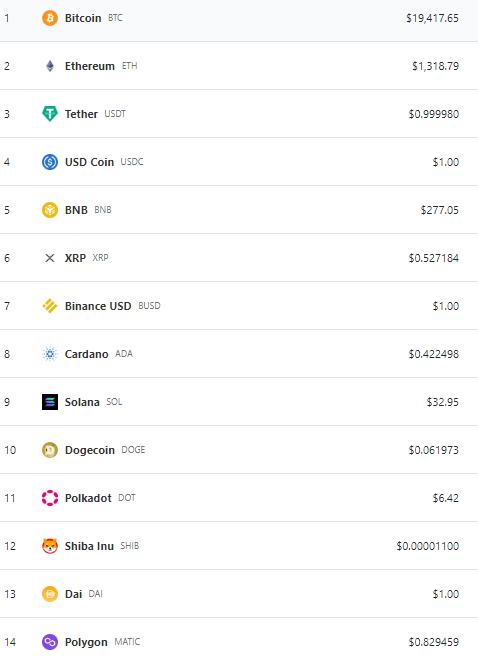Click the pink Polkadot ring icon

[50, 498]
